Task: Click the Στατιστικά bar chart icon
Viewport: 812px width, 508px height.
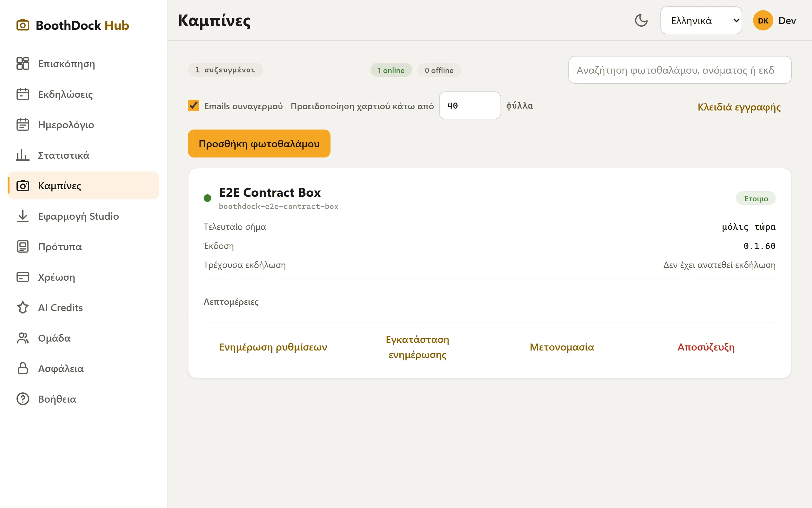Action: tap(23, 155)
